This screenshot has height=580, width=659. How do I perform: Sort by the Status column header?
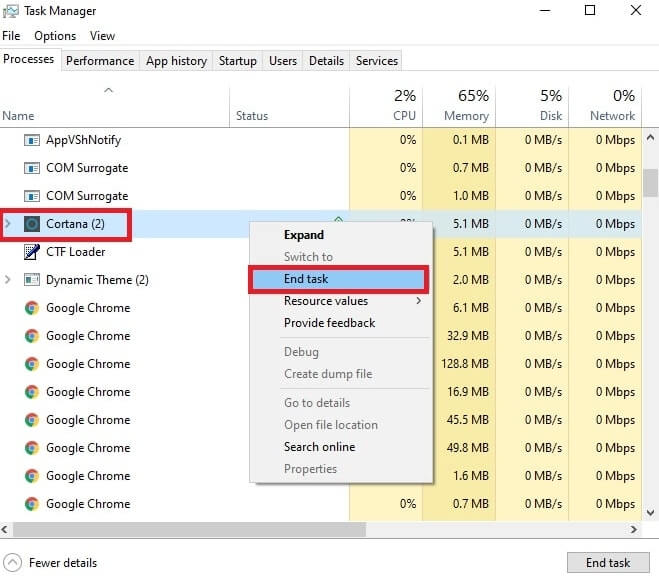[290, 106]
